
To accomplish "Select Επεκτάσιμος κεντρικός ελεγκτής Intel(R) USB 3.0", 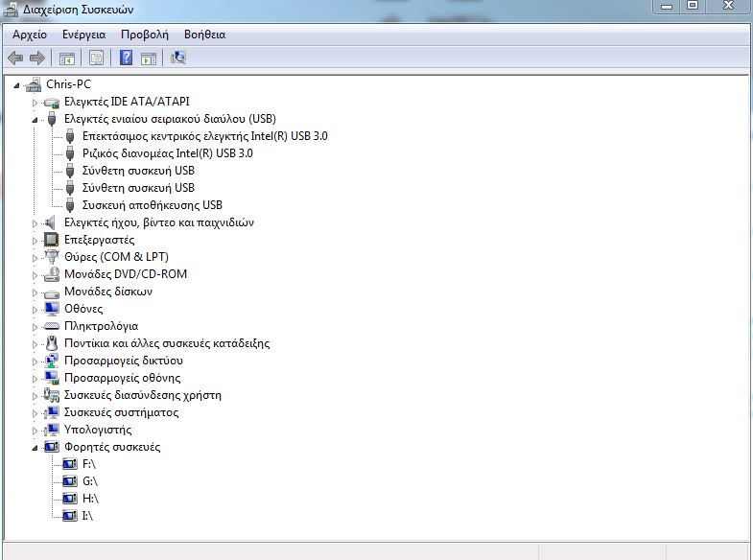I will (x=205, y=136).
